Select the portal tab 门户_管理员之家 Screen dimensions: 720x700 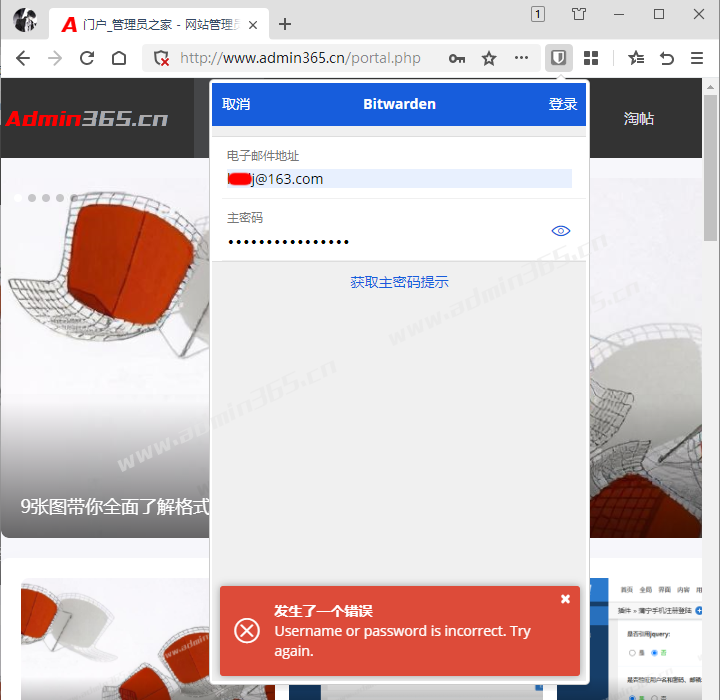click(158, 24)
